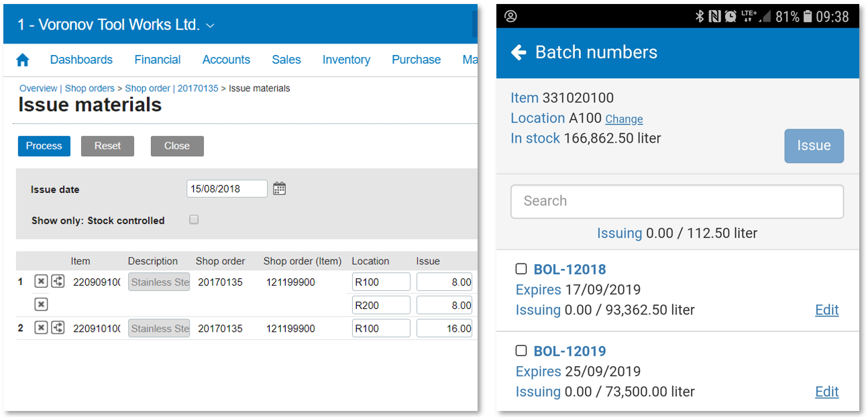Open the calendar picker beside Issue date

(x=280, y=189)
